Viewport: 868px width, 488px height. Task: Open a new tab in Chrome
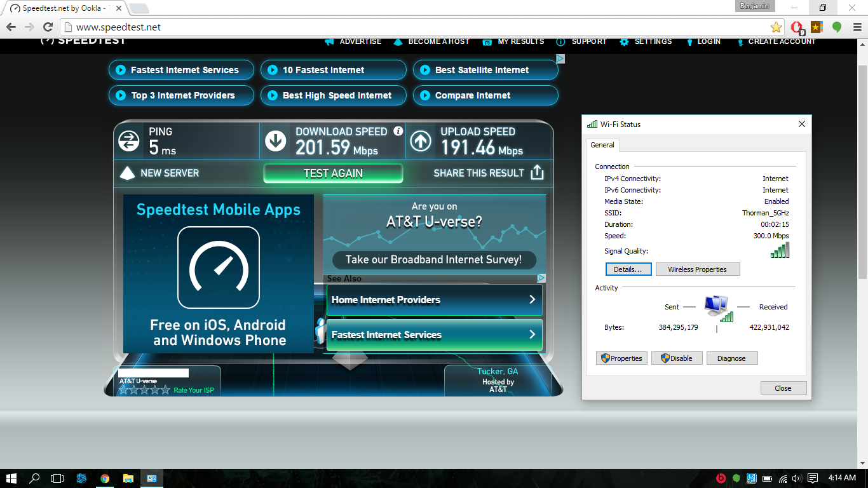tap(139, 8)
